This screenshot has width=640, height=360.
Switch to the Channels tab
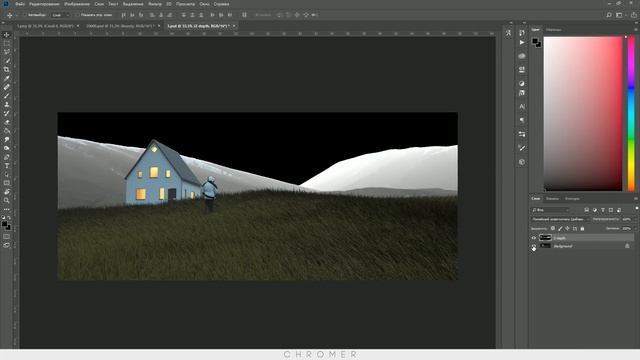click(552, 199)
